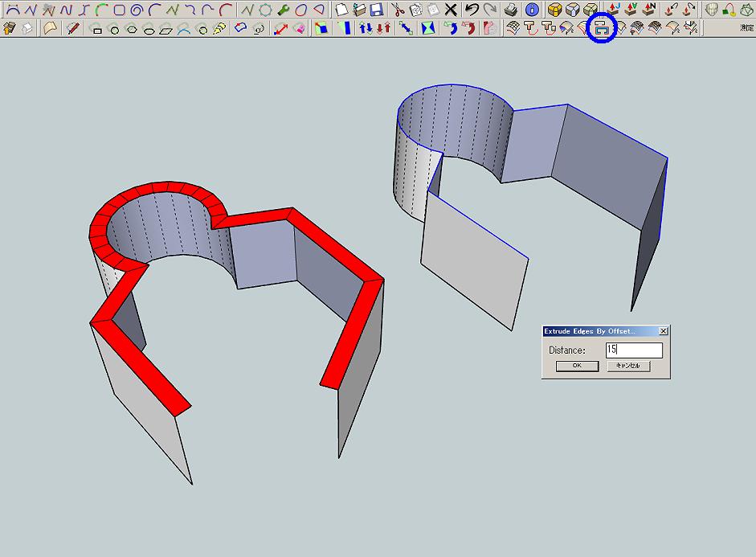Select Extrude Edges By Vector T icon
The height and width of the screenshot is (557, 756).
point(531,28)
